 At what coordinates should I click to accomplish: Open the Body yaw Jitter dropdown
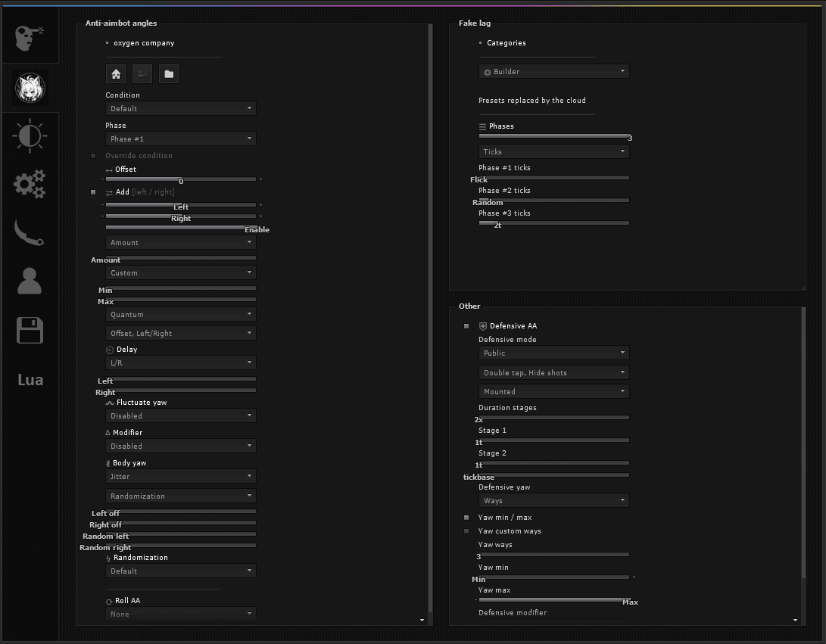(181, 477)
